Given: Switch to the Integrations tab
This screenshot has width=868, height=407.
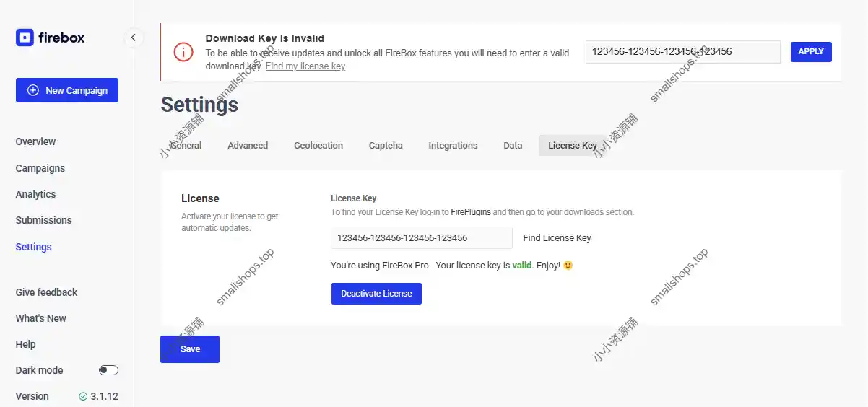Looking at the screenshot, I should [x=453, y=145].
